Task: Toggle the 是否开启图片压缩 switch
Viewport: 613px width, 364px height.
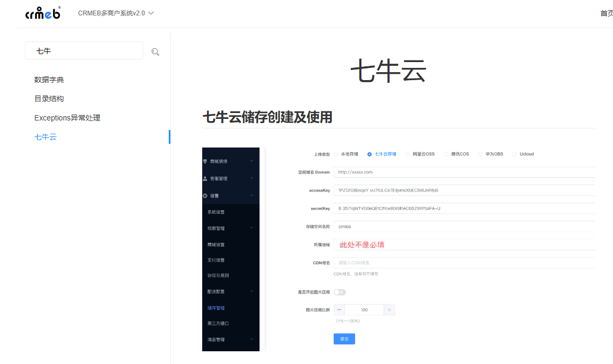Action: pyautogui.click(x=340, y=292)
